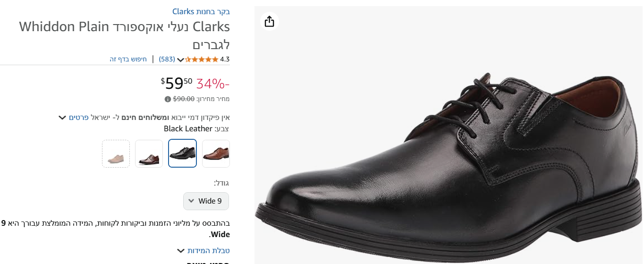Screen dimensions: 644x264
Task: Open the rating breakdown chevron beside the stars
Action: click(x=180, y=60)
